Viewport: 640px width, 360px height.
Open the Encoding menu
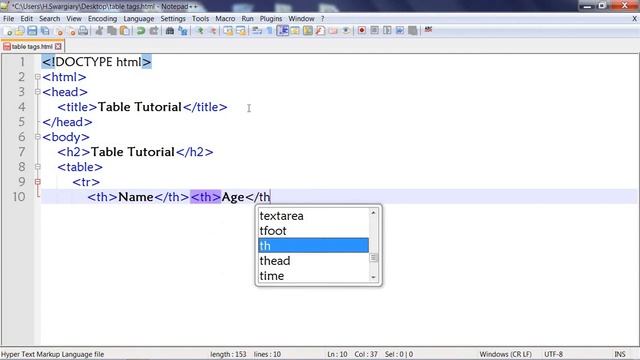(x=102, y=19)
